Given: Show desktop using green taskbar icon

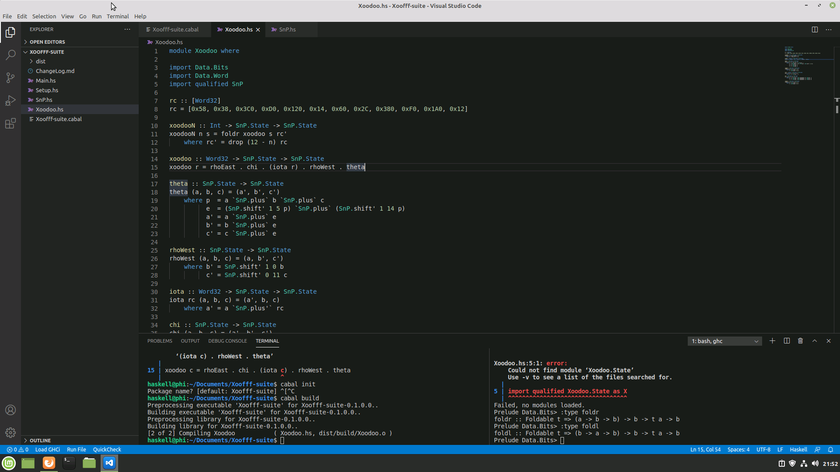Looking at the screenshot, I should [28, 463].
